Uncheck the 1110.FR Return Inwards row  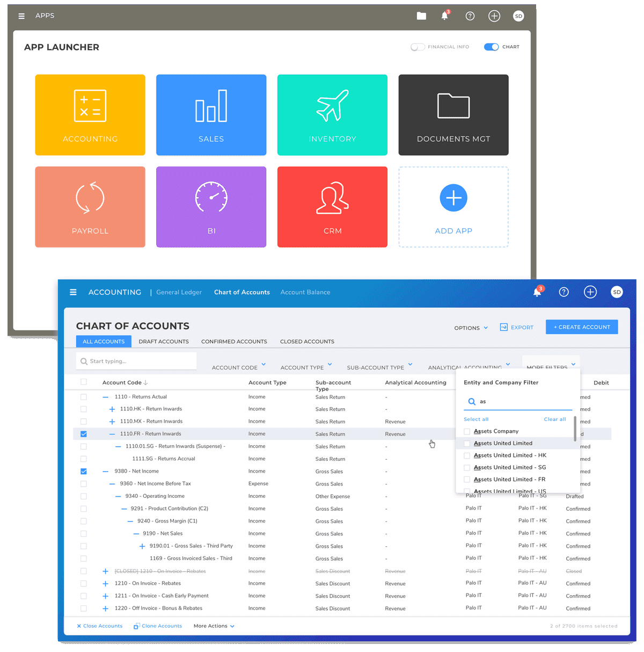point(83,434)
